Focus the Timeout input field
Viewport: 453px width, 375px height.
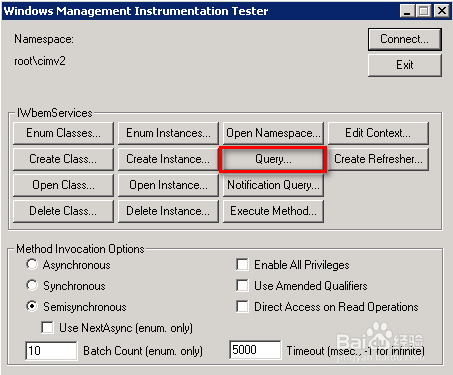point(255,350)
